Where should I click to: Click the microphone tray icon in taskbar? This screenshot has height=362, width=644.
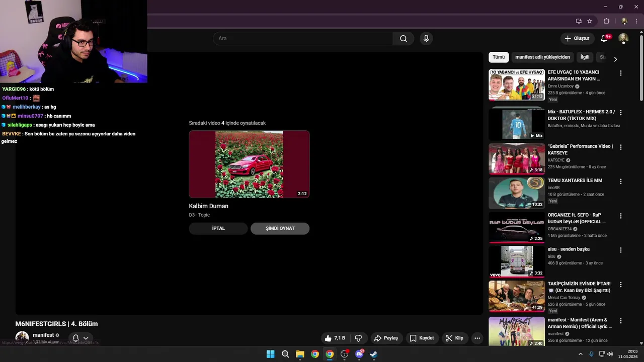tap(591, 354)
